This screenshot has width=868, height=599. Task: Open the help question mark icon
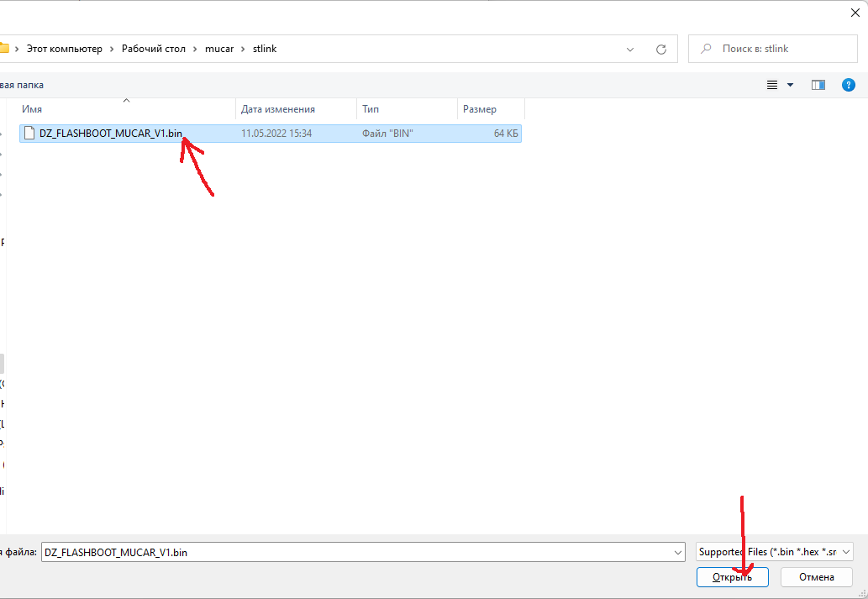coord(848,85)
